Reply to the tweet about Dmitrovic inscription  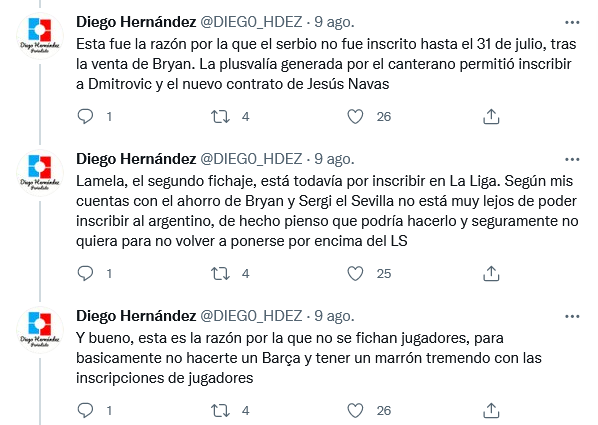point(85,116)
